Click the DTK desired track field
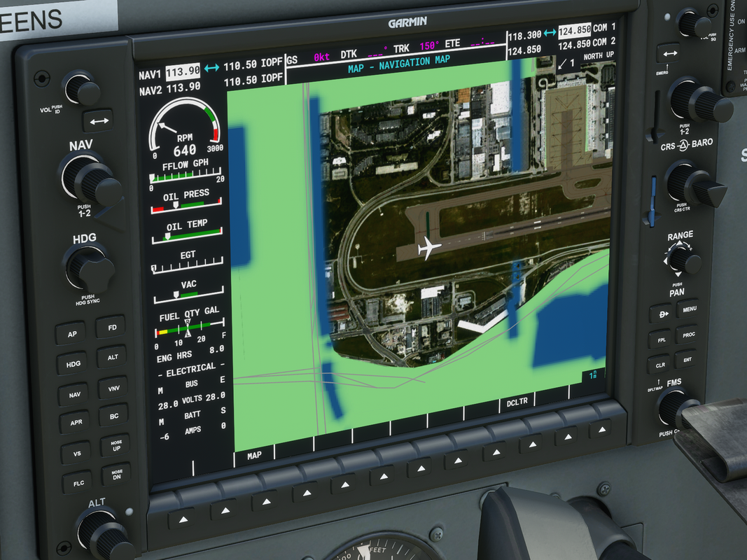Screen dimensions: 747x560 tap(365, 52)
